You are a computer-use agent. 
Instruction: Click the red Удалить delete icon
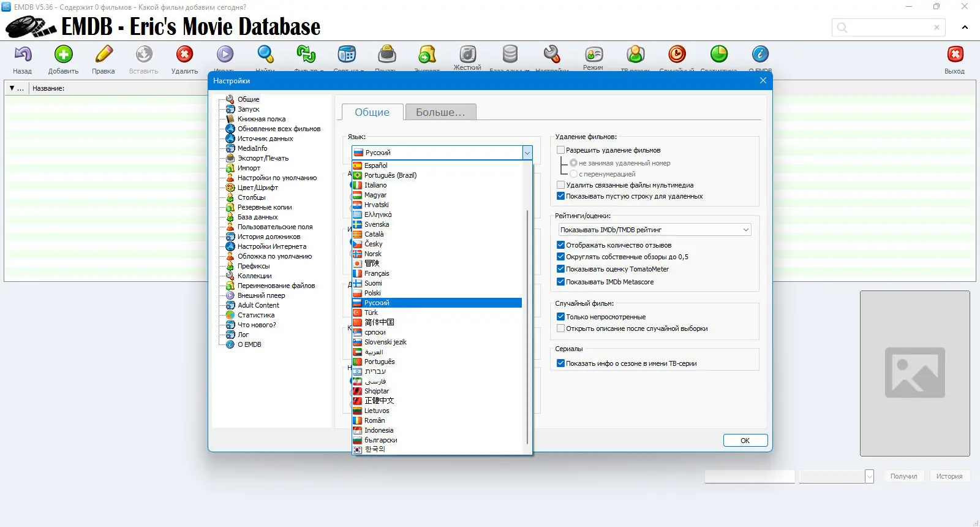pos(184,55)
